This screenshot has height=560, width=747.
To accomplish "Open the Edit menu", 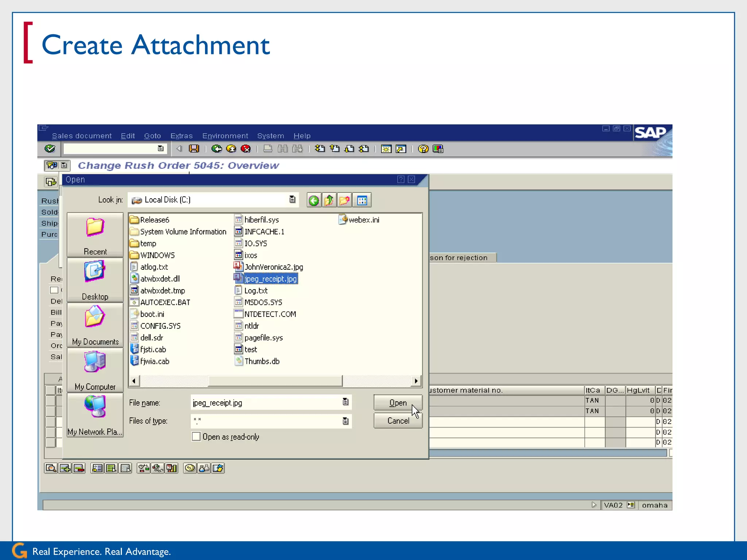I will pos(128,136).
